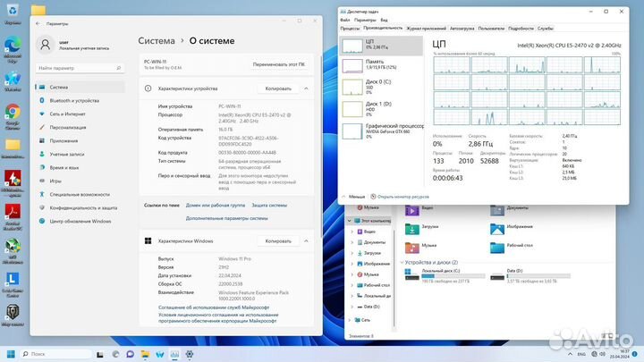
Task: Open the Recycle Bin desktop icon
Action: [x=13, y=13]
